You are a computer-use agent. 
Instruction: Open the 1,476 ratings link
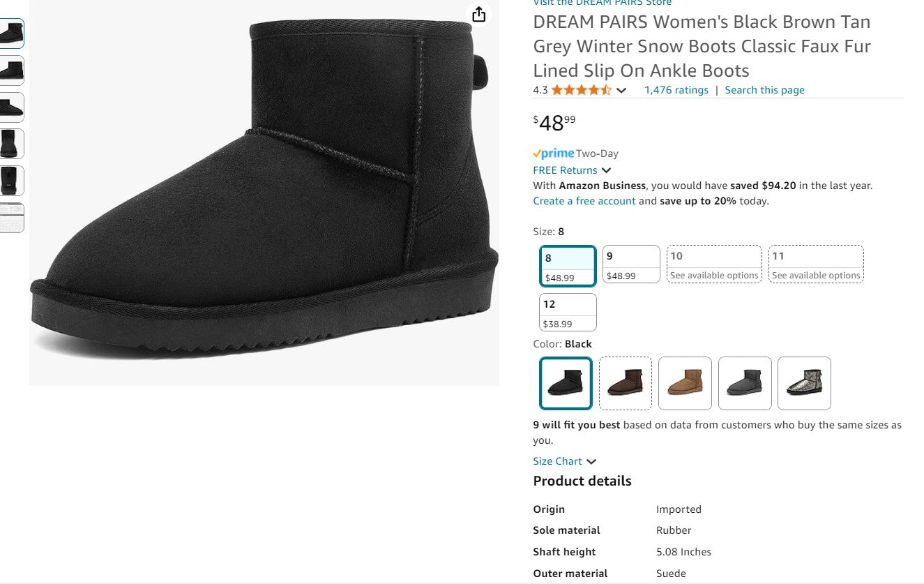(676, 89)
